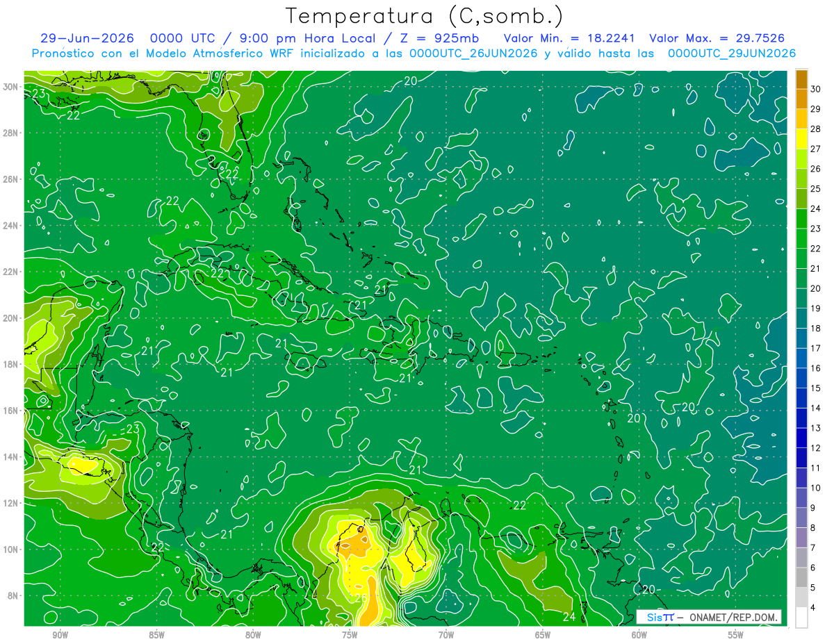Click legend band between 25 and 26
This screenshot has height=644, width=834.
click(802, 179)
